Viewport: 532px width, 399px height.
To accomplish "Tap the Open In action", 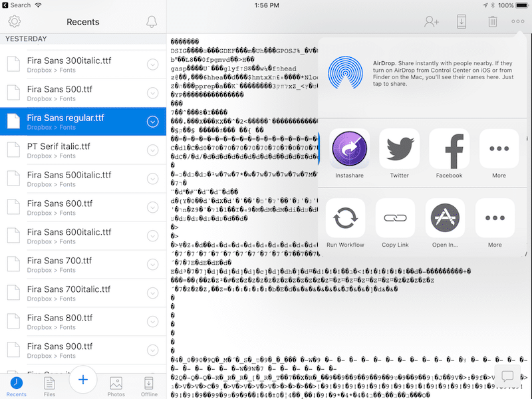I will point(445,218).
